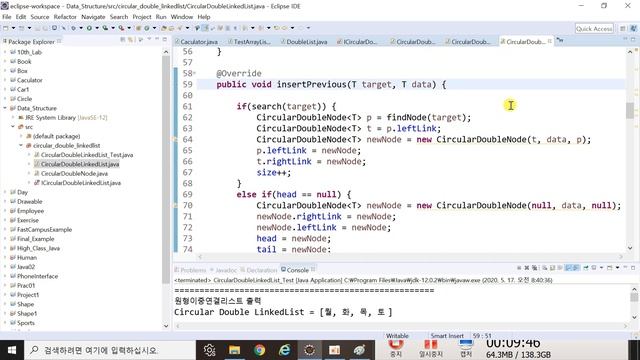640x360 pixels.
Task: Switch to Javadoc tab in bottom panel
Action: pos(223,270)
